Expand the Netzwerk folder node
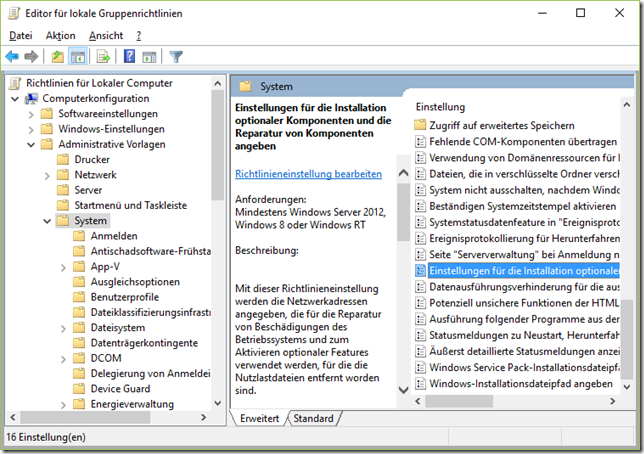 (x=47, y=175)
